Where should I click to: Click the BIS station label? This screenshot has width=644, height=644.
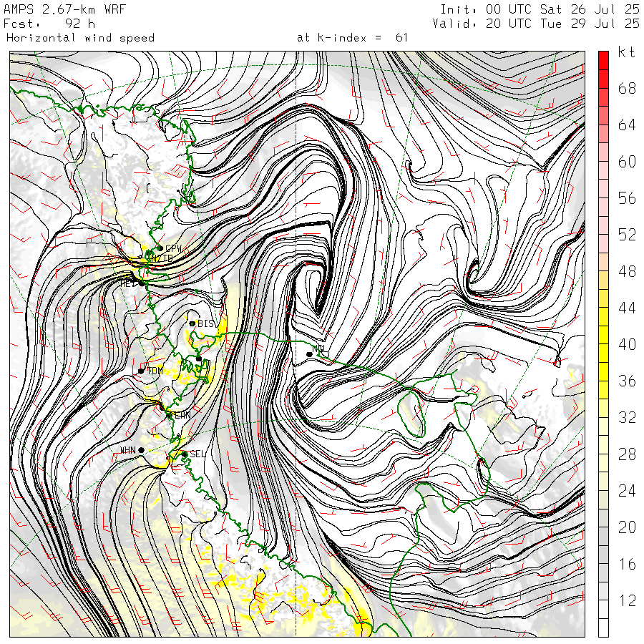206,323
